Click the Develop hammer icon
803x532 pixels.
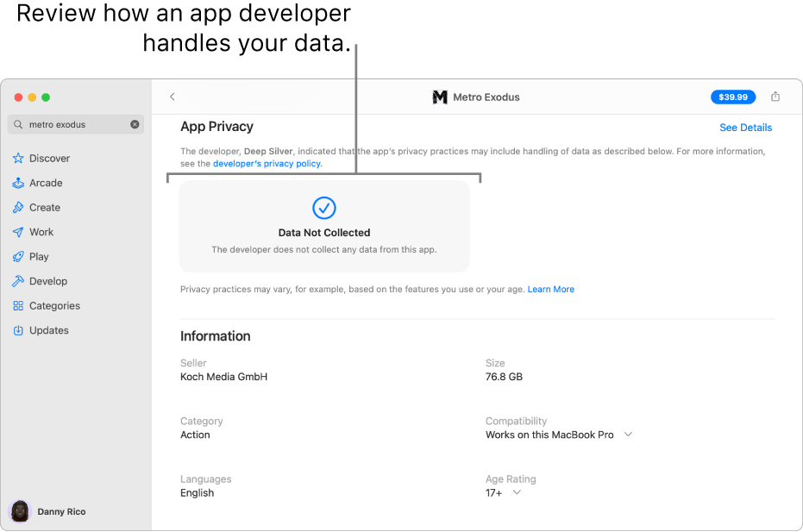click(18, 281)
